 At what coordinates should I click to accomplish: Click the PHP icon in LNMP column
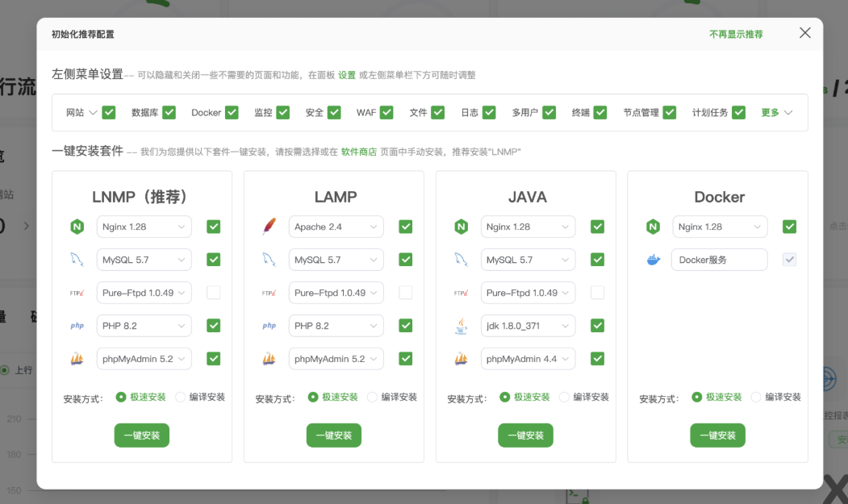(x=77, y=325)
